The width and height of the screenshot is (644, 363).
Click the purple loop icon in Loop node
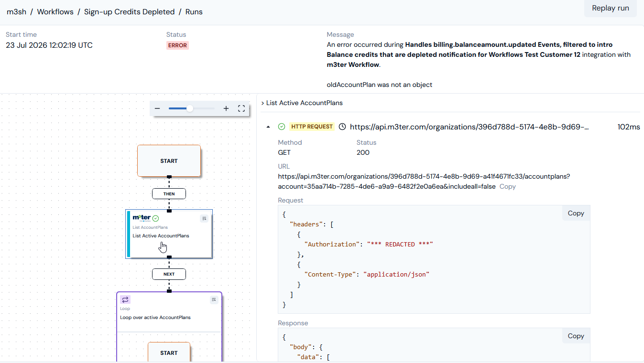tap(125, 299)
